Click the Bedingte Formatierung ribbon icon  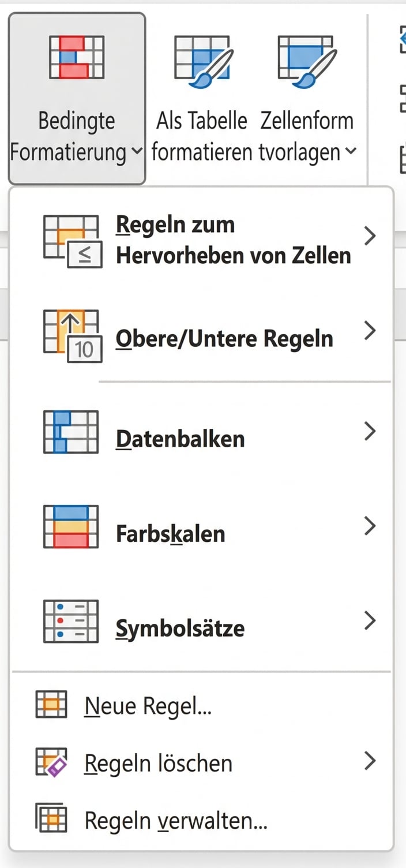click(x=77, y=57)
